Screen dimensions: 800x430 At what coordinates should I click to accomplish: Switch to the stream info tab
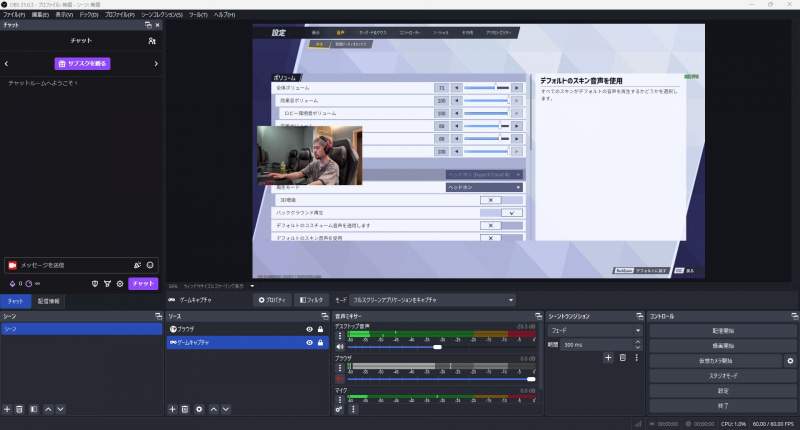click(48, 301)
